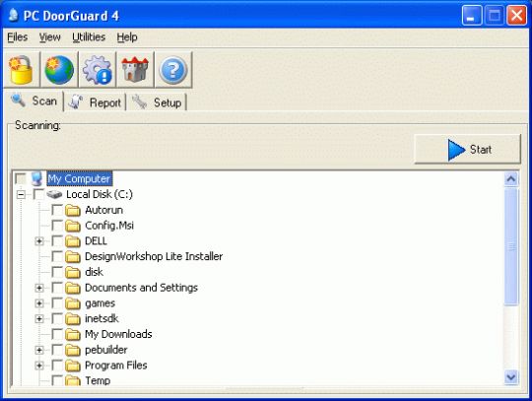Click the games folder icon
This screenshot has height=401, width=532.
73,303
